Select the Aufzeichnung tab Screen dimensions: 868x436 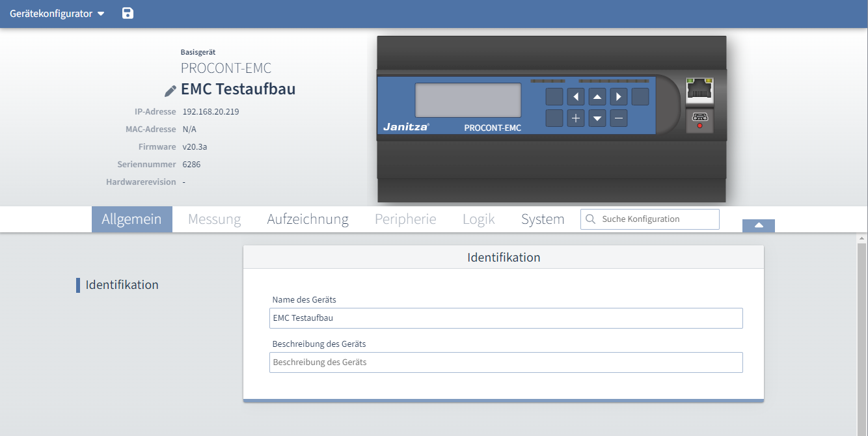(307, 219)
